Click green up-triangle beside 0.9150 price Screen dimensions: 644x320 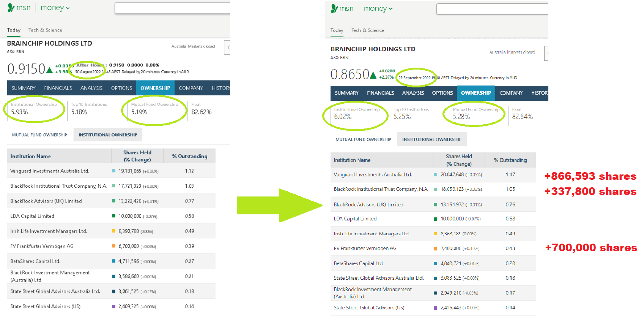[49, 70]
